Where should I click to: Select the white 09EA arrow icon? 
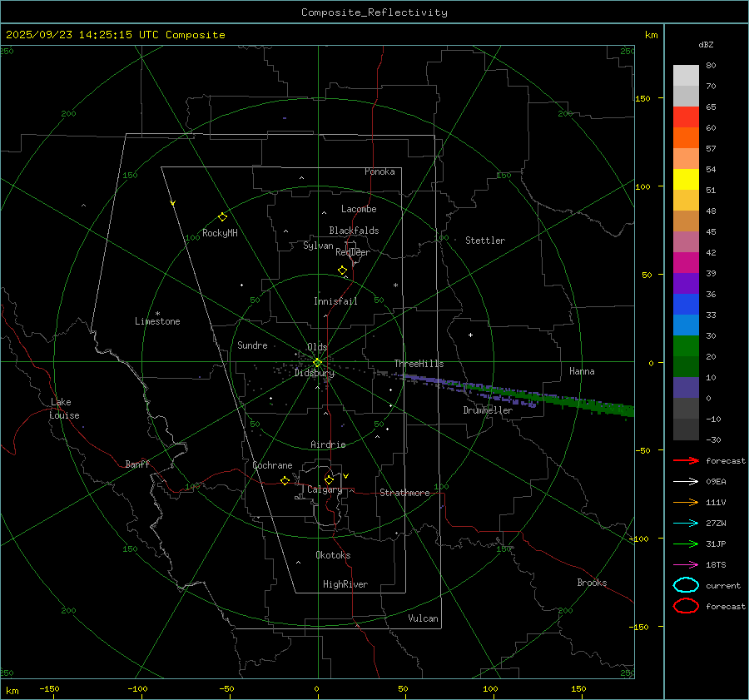[x=686, y=482]
